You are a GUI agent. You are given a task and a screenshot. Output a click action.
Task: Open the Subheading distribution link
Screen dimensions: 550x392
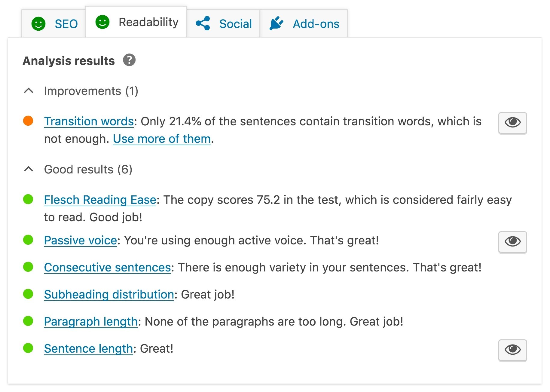pyautogui.click(x=109, y=294)
